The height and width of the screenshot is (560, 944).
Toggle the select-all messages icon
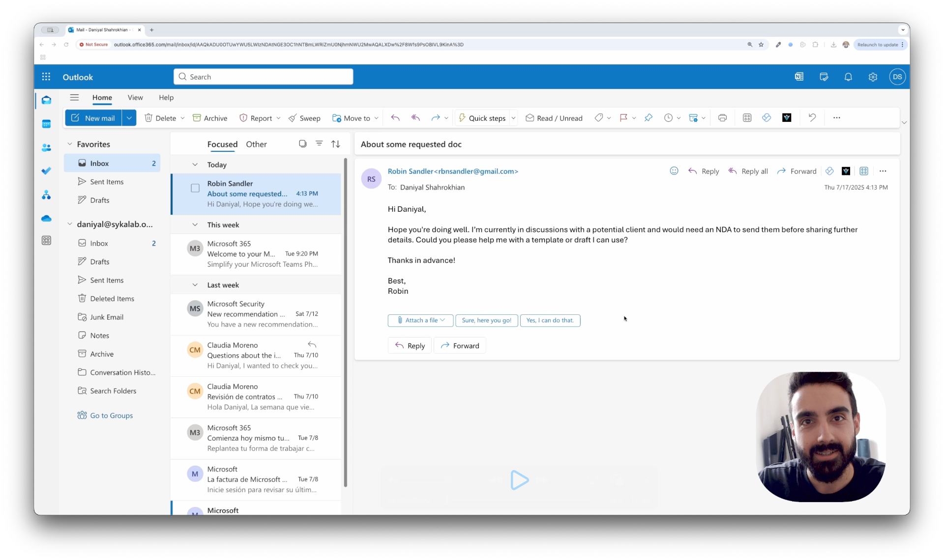point(303,144)
